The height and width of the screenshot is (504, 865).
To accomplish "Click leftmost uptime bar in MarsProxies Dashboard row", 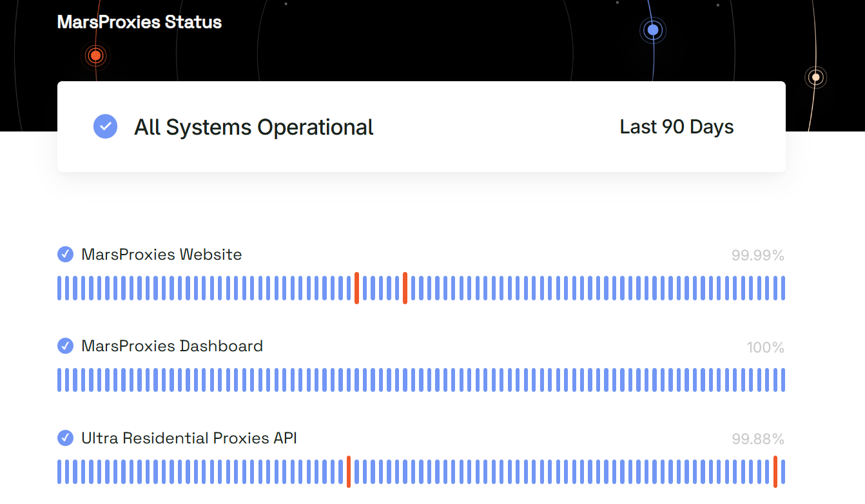I will tap(59, 380).
